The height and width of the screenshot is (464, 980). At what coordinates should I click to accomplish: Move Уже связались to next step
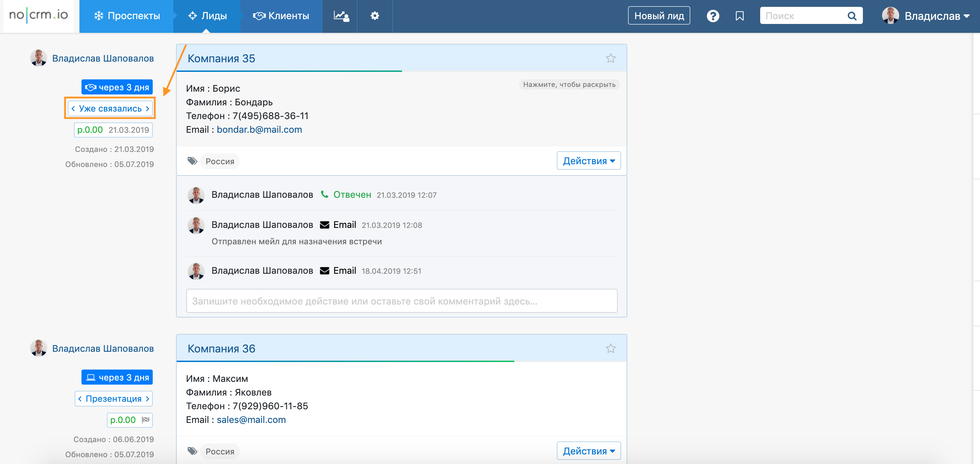pos(148,109)
